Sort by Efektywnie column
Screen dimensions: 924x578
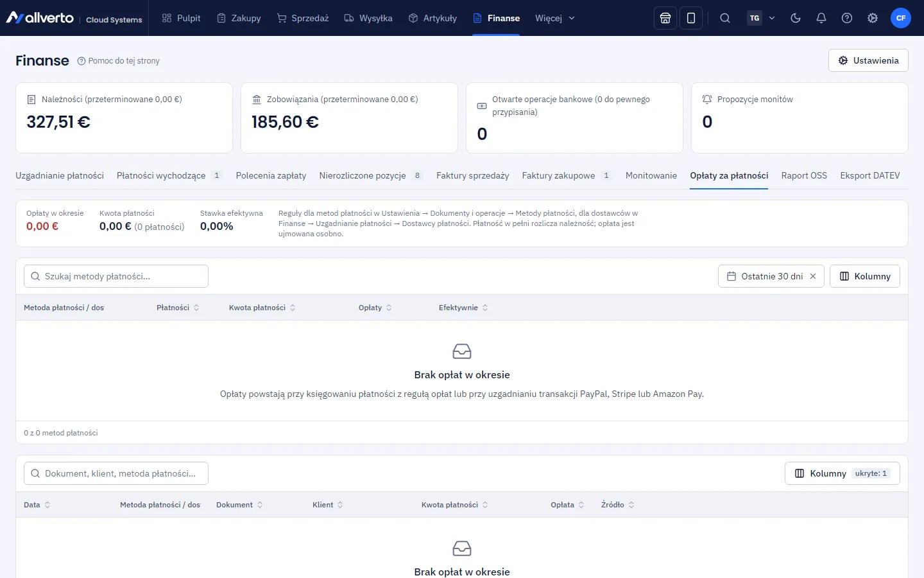(x=463, y=308)
